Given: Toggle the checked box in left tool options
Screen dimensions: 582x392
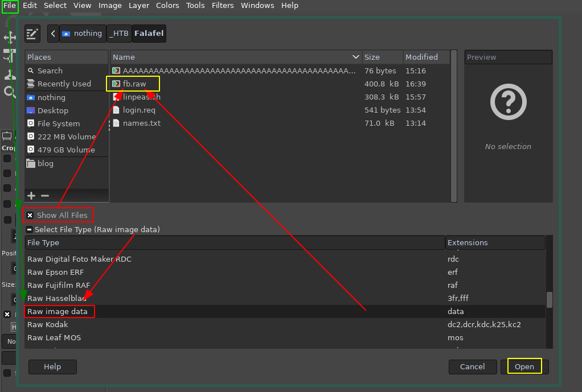Looking at the screenshot, I should coord(7,314).
